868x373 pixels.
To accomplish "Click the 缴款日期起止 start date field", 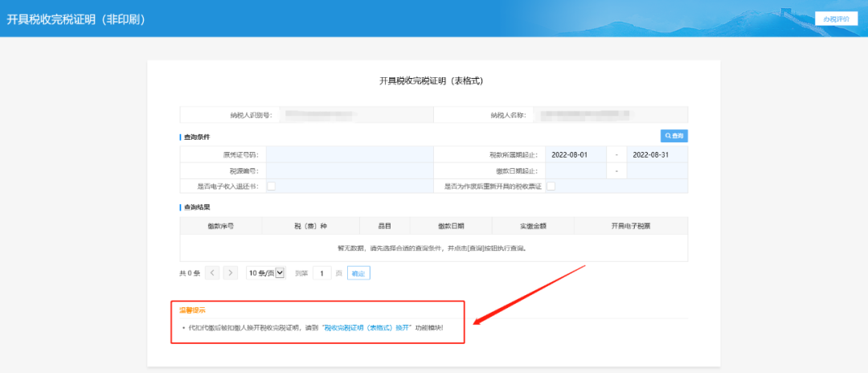I will (x=575, y=171).
